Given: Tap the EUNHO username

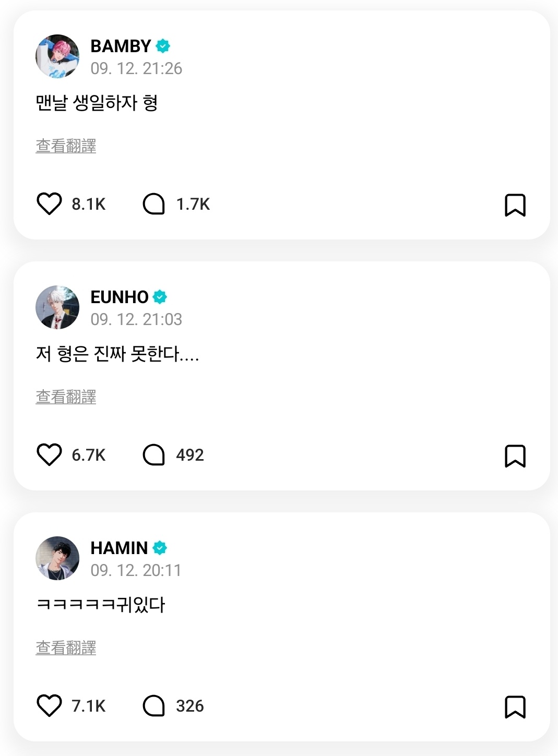Looking at the screenshot, I should click(120, 297).
